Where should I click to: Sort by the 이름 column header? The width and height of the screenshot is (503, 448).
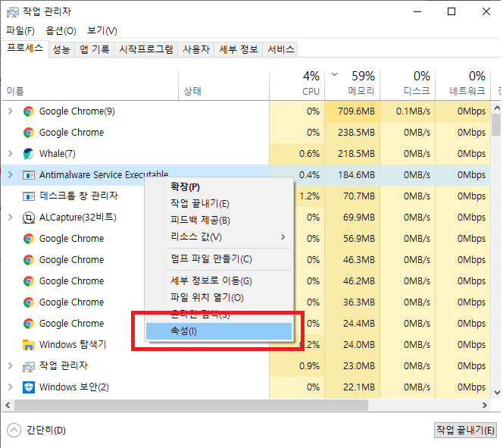click(x=90, y=85)
